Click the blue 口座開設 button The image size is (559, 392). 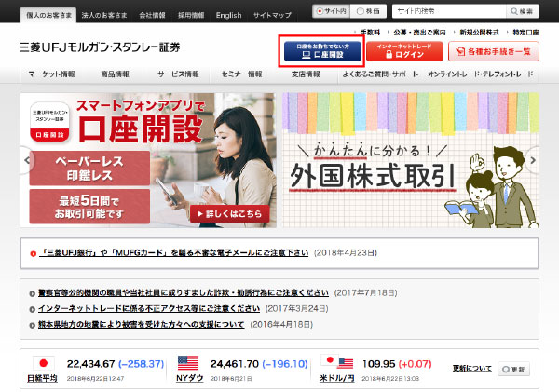pos(322,51)
